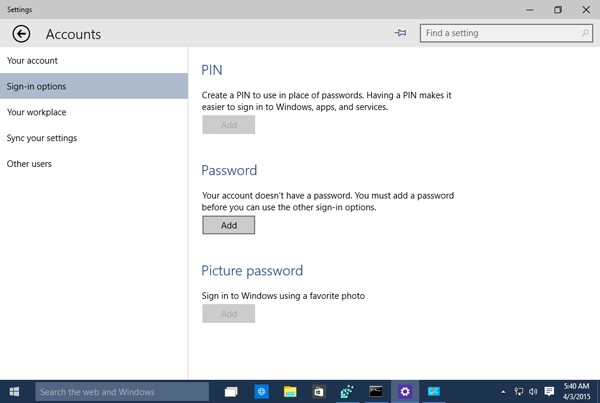Open the Store app on taskbar

coord(318,392)
